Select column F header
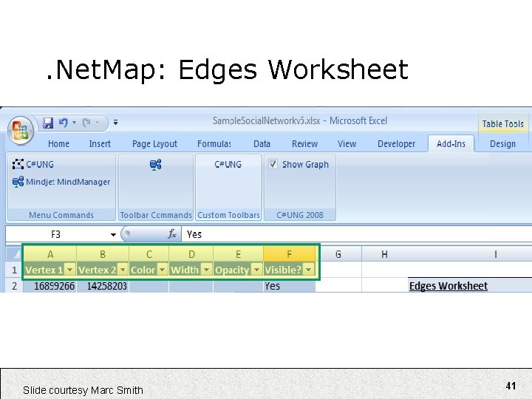The width and height of the screenshot is (532, 399). [289, 254]
